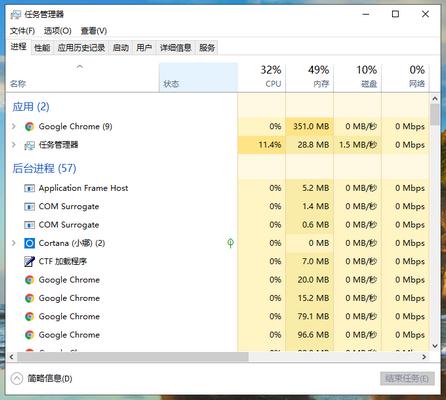
Task: Click the Chrome icon in the 20.0 MB row
Action: tap(29, 280)
